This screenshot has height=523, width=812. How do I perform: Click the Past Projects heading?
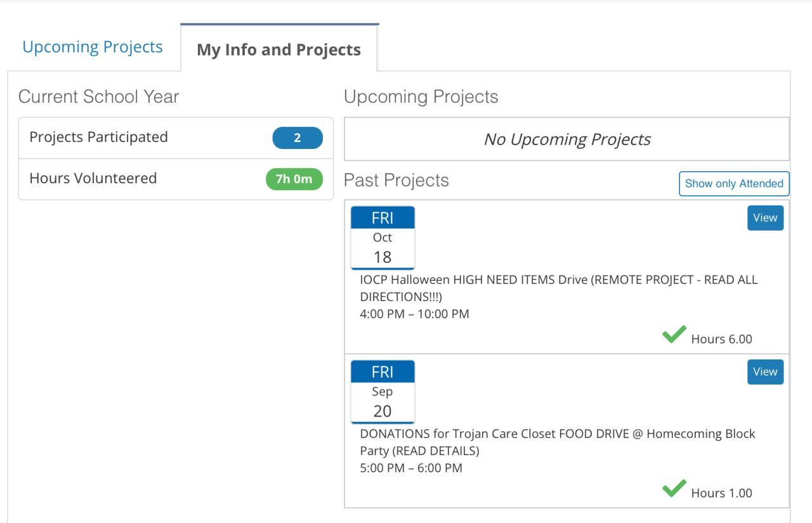click(396, 181)
